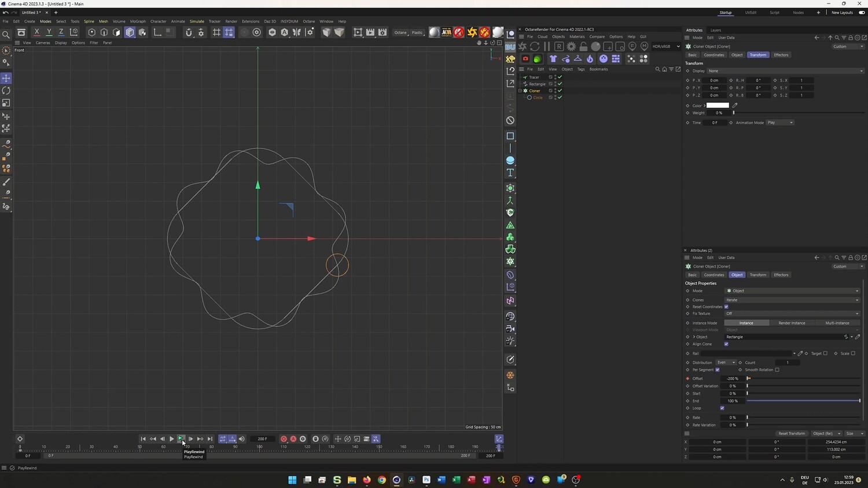Click New Layouts button at top right
This screenshot has width=868, height=488.
(842, 13)
